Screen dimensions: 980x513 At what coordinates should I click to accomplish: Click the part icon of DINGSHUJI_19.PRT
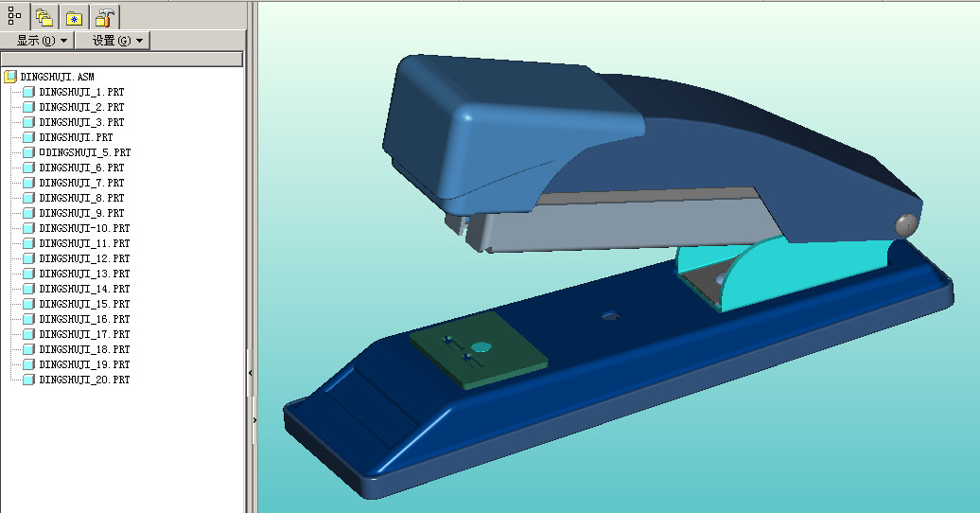(x=28, y=364)
